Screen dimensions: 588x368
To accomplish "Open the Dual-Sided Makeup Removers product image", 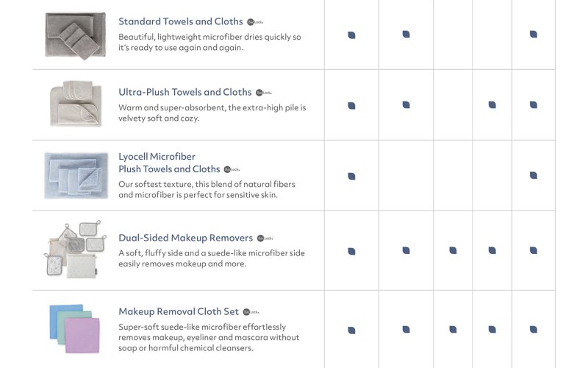I will coord(75,249).
